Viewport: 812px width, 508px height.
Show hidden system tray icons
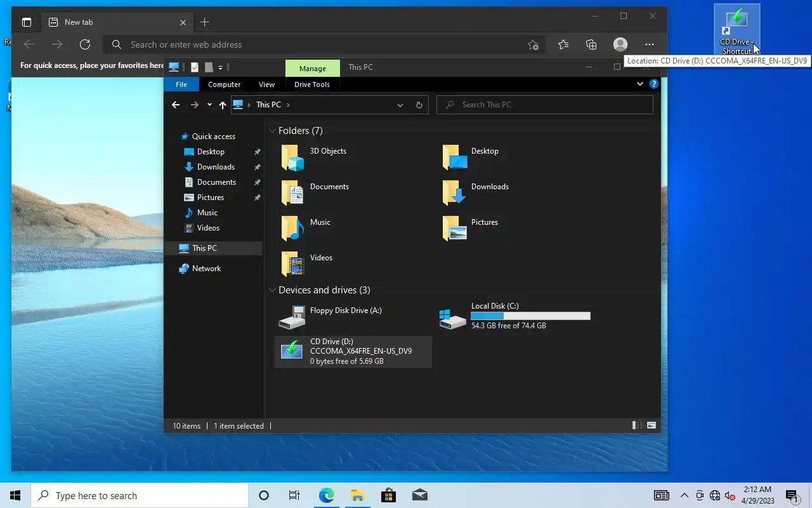(x=684, y=495)
